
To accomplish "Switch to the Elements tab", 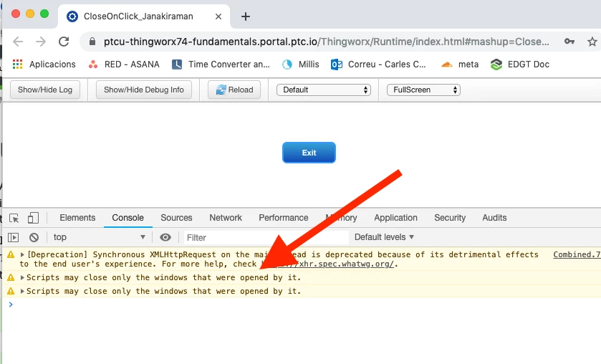I will pyautogui.click(x=77, y=218).
